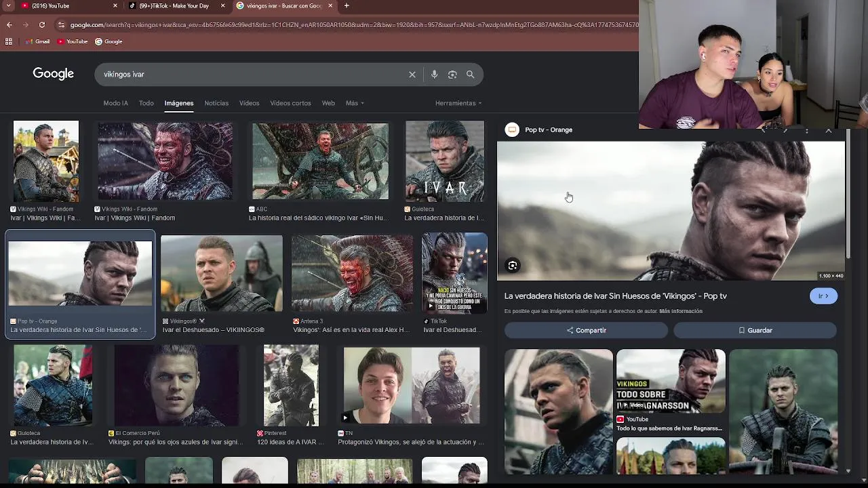Click 'Vikingos': Así es en la vida real Alex H...' caption

point(351,330)
